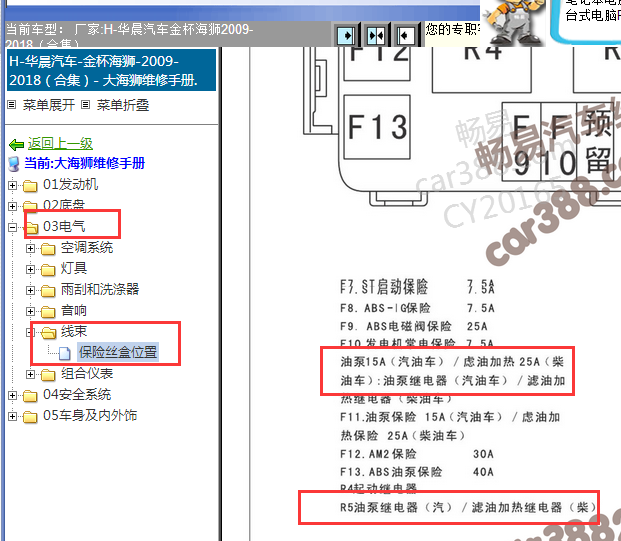
Task: Click the F13.ABS油泵保险 40A line
Action: 417,472
